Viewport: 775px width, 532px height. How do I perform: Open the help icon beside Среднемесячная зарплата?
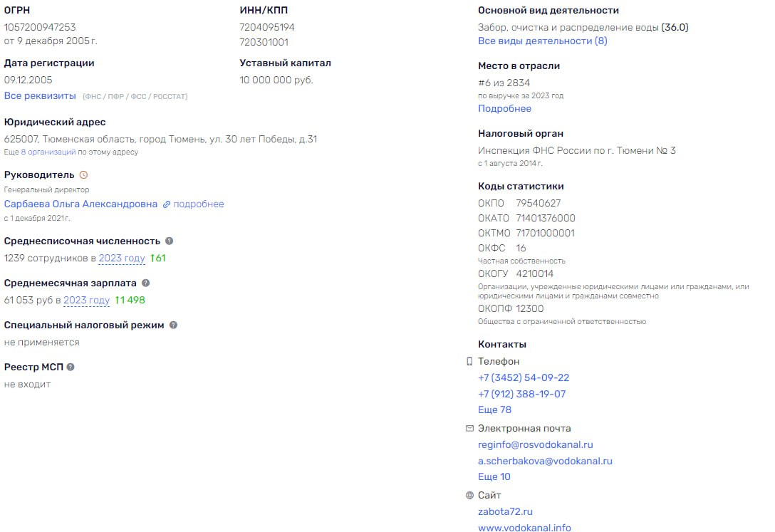point(145,283)
